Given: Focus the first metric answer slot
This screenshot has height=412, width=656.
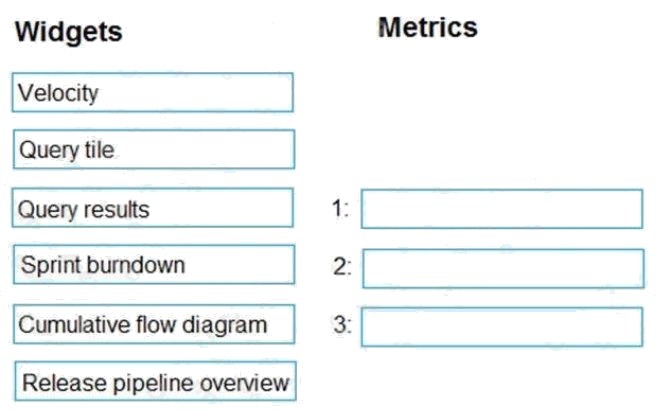Looking at the screenshot, I should pos(501,209).
